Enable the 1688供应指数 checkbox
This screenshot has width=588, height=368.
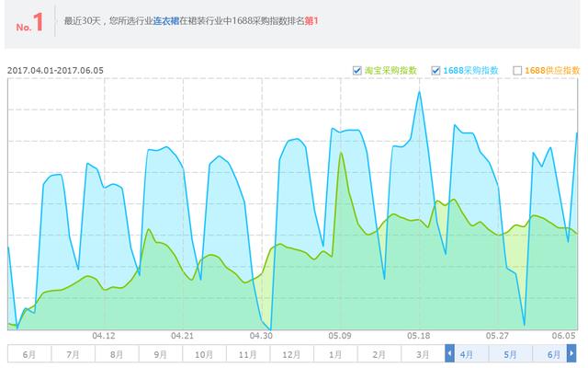pos(517,70)
